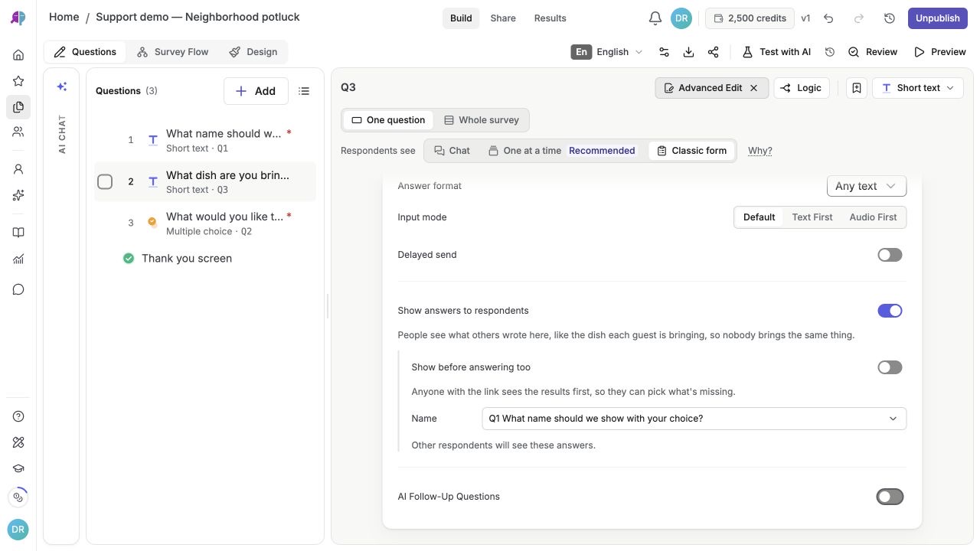Image resolution: width=980 pixels, height=551 pixels.
Task: Switch to the Survey Flow tab
Action: click(x=172, y=52)
